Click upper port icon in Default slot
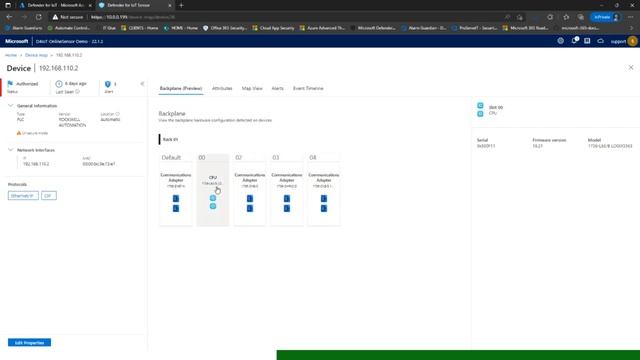 [176, 198]
